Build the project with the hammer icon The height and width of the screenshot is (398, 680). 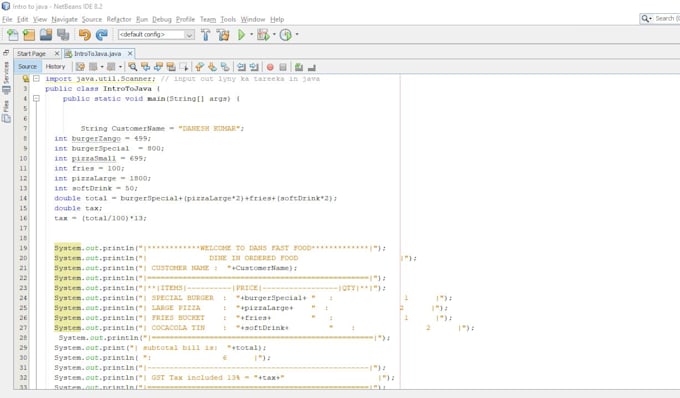206,35
